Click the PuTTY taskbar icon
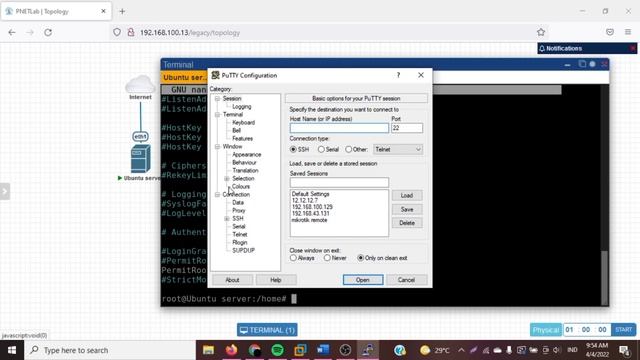 pos(368,350)
